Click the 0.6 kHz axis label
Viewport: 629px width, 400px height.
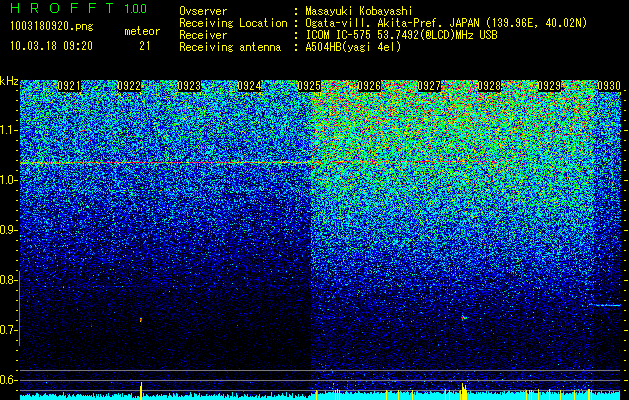click(x=8, y=380)
